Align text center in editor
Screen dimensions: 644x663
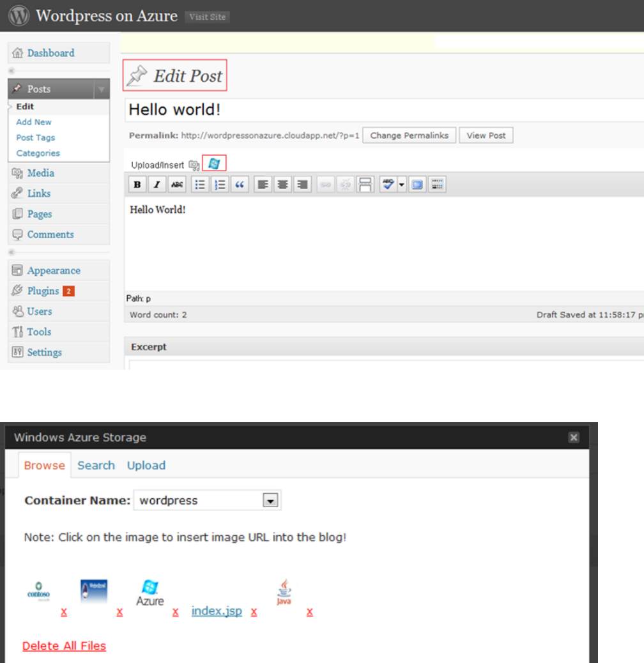click(282, 185)
